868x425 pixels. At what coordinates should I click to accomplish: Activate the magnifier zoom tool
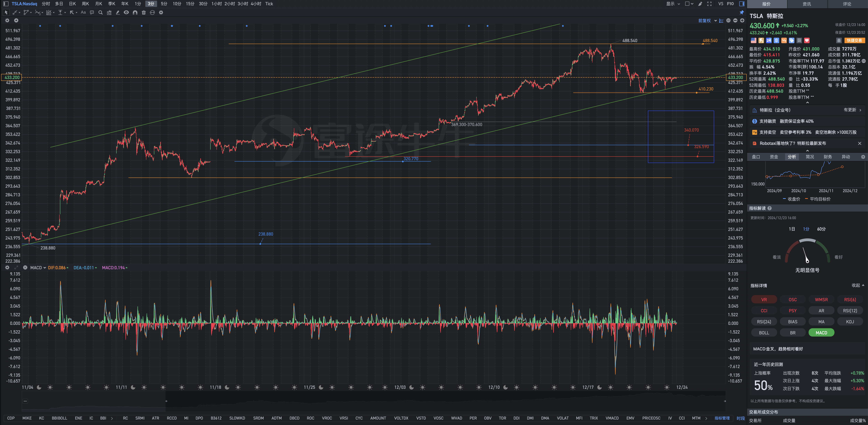coord(100,12)
